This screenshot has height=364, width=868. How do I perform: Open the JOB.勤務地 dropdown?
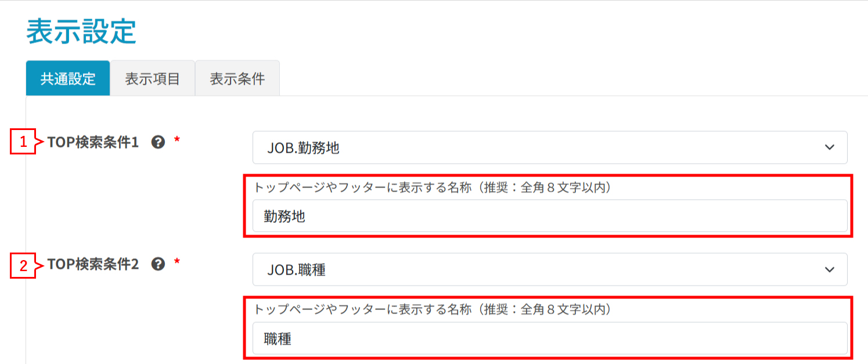(x=549, y=147)
